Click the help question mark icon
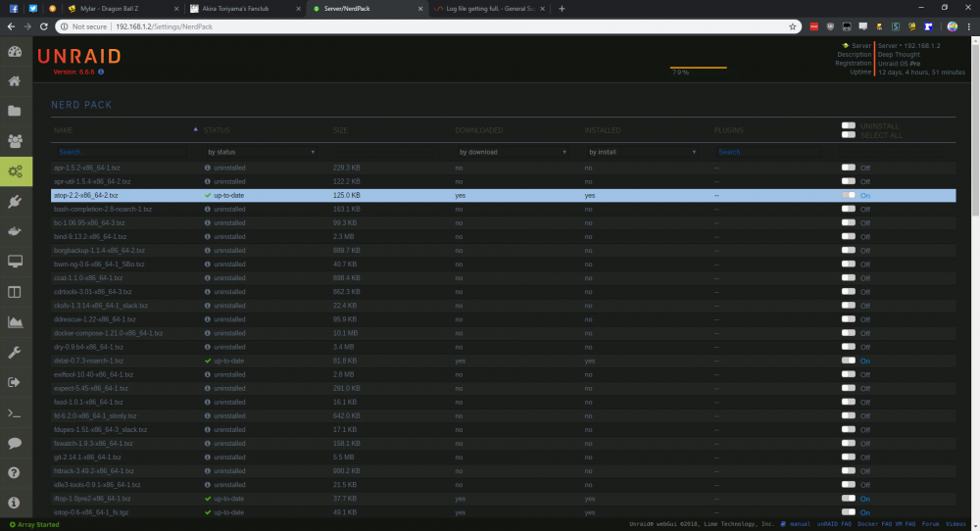 coord(15,473)
